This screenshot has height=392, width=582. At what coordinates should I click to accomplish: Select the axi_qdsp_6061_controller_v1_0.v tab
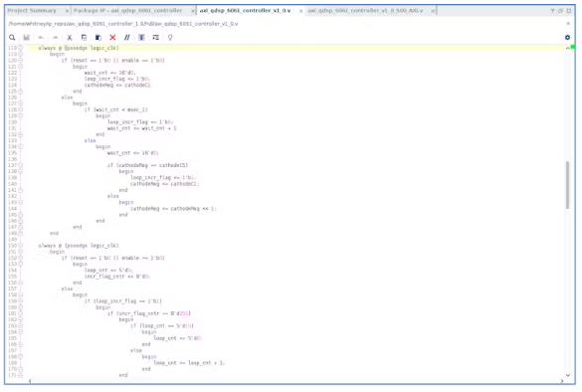click(x=246, y=10)
